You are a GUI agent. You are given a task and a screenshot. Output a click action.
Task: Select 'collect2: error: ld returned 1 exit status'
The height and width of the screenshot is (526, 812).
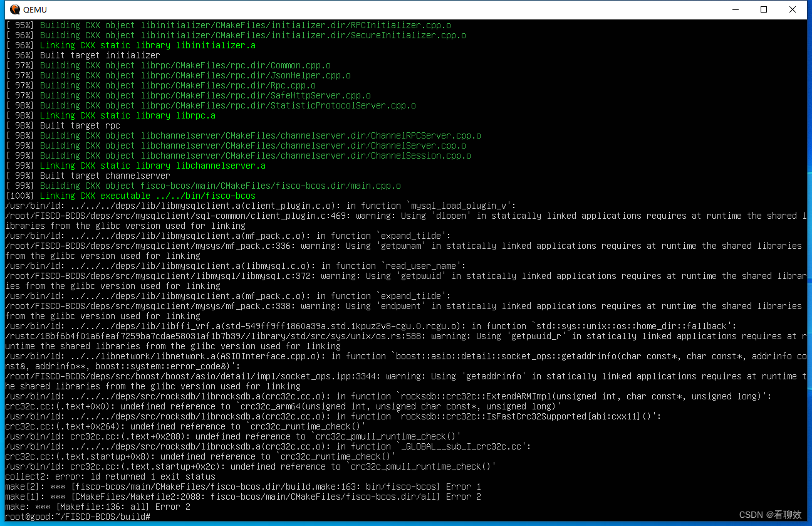pos(110,476)
